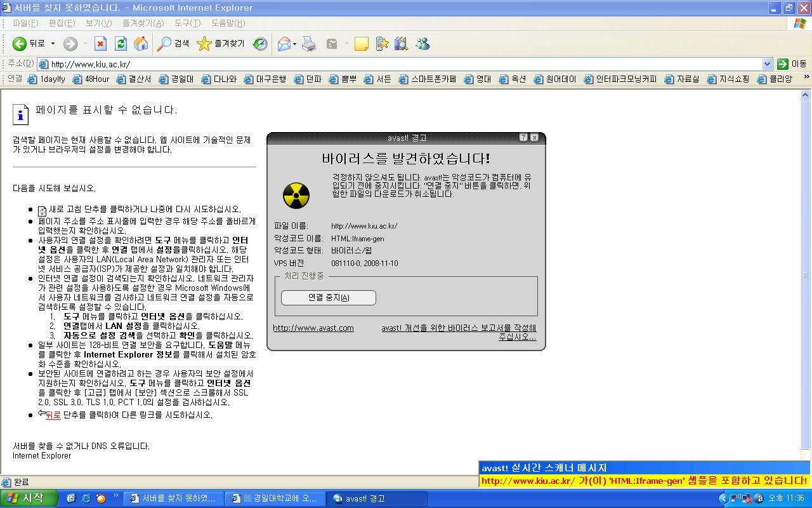
Task: Open the avast virus report link
Action: pyautogui.click(x=459, y=332)
